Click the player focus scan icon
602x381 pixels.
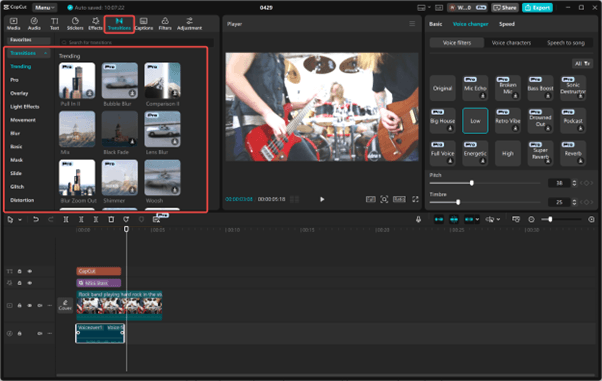(x=384, y=199)
